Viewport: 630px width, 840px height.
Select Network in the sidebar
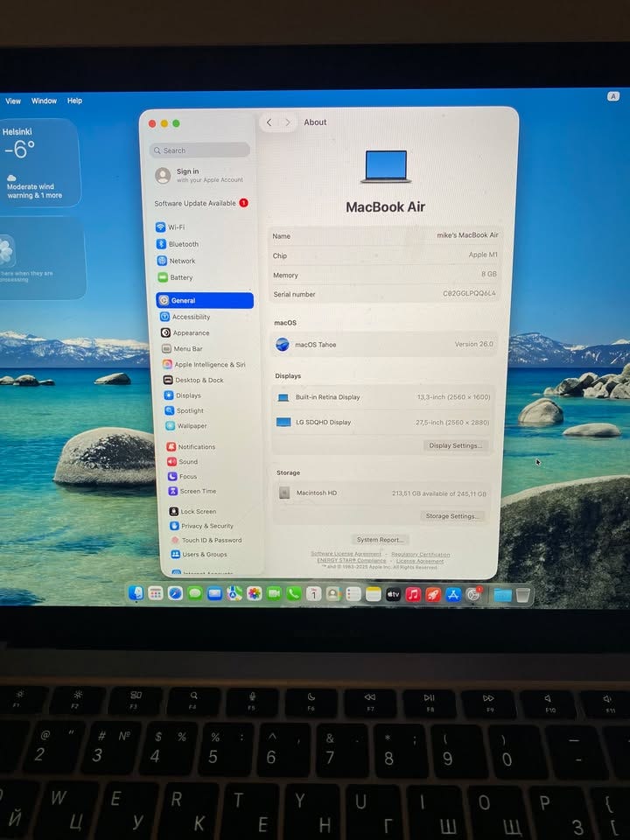point(176,261)
